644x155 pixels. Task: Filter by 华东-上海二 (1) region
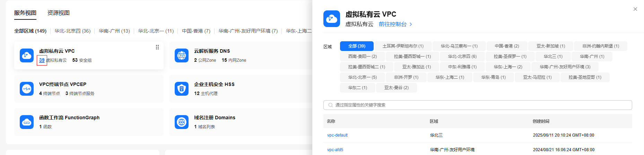tap(450, 77)
